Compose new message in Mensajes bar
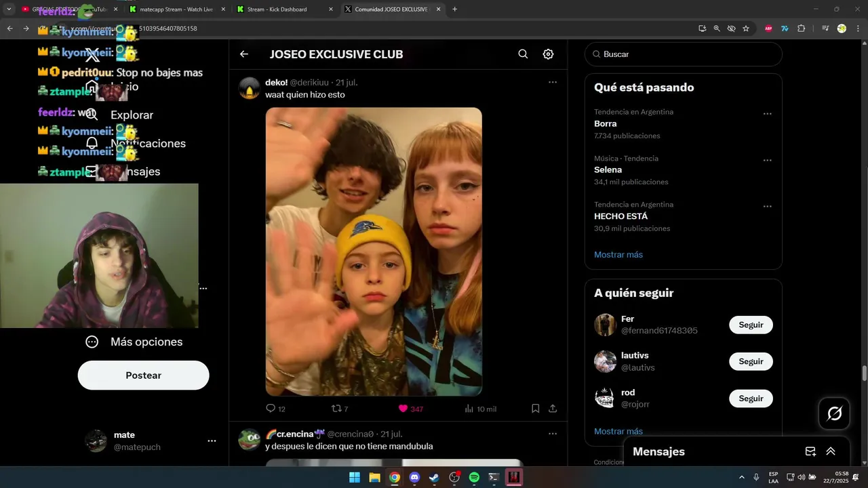Viewport: 868px width, 488px height. click(810, 451)
